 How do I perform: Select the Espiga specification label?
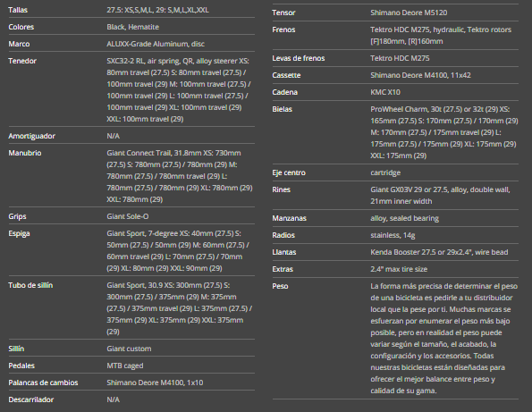click(x=19, y=233)
